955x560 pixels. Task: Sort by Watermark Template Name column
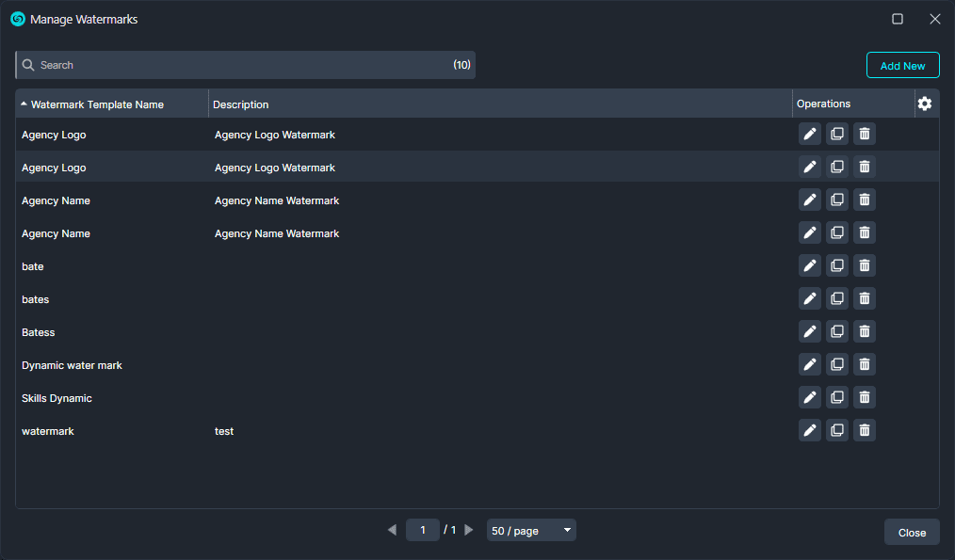[x=97, y=104]
